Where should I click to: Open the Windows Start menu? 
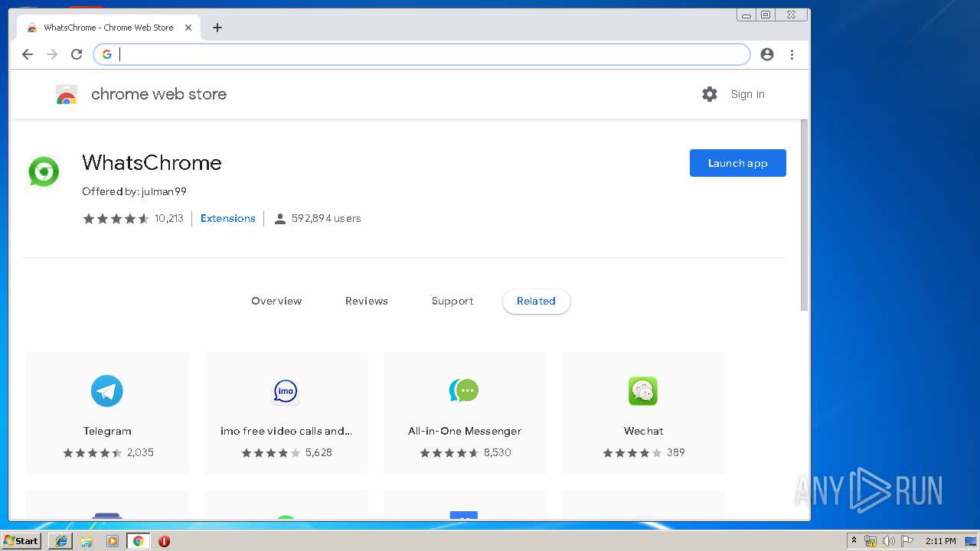coord(21,541)
